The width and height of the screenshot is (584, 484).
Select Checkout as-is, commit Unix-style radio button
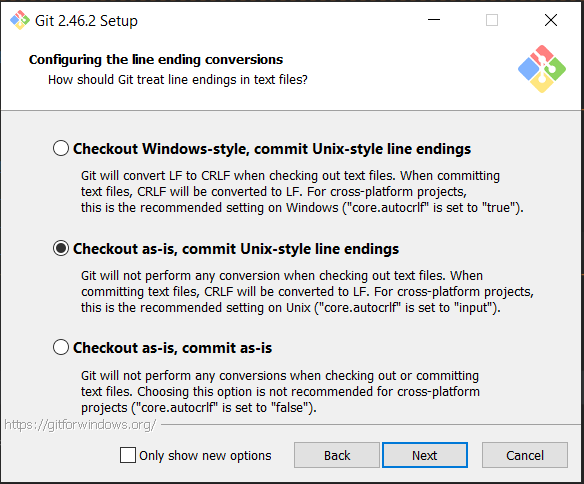(61, 248)
